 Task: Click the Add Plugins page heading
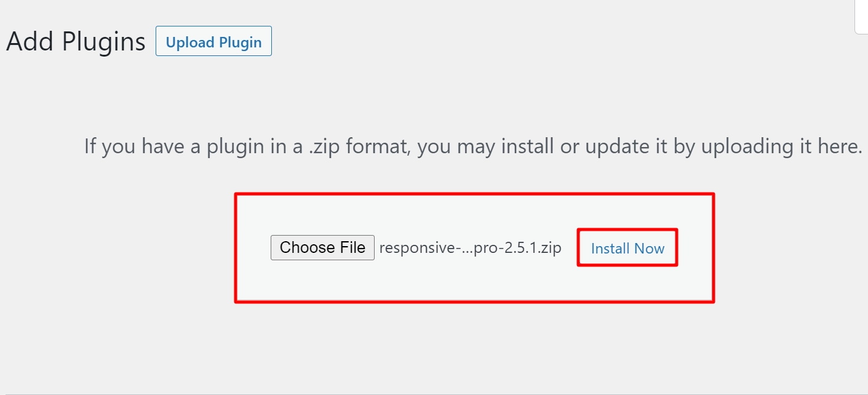pyautogui.click(x=75, y=41)
